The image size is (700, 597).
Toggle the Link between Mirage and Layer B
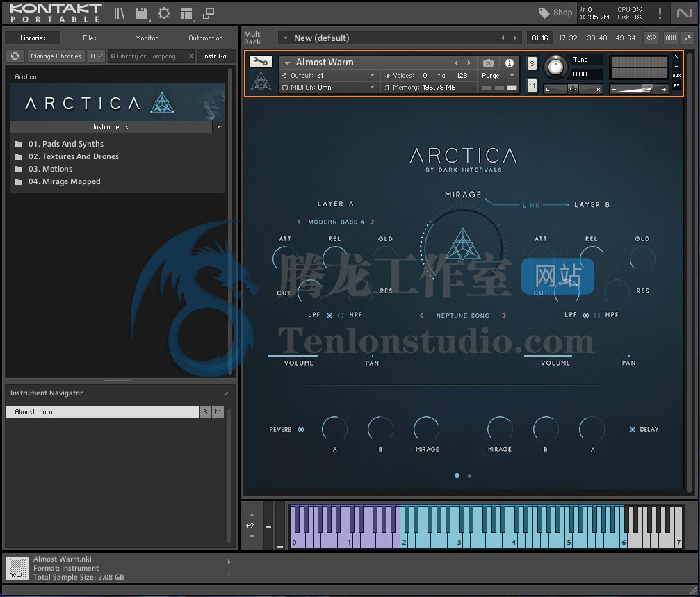(531, 205)
